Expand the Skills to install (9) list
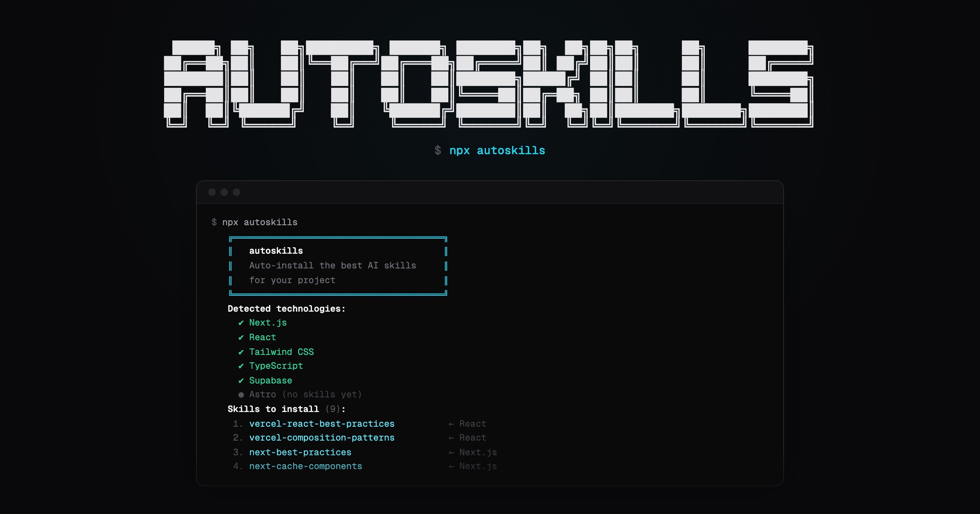The image size is (980, 514). coord(286,409)
